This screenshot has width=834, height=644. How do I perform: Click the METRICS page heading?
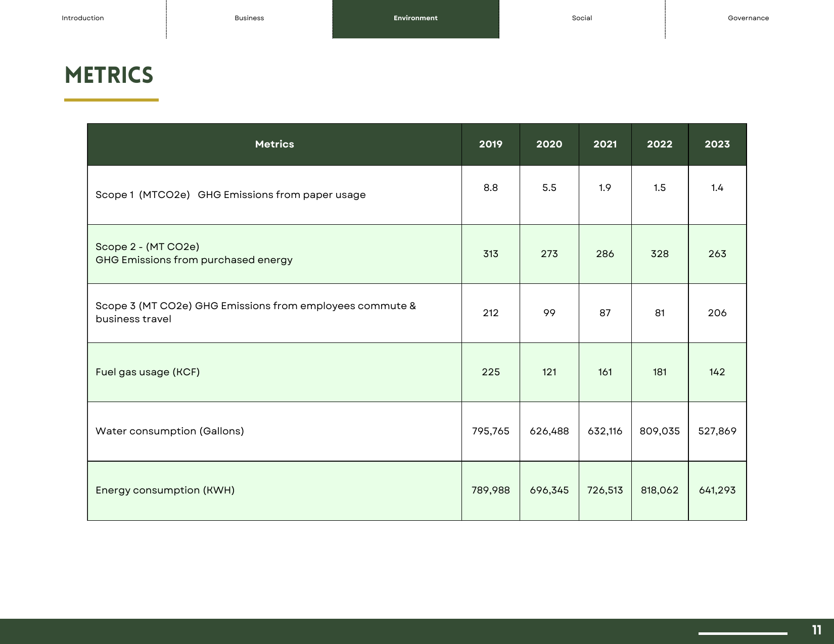(x=109, y=75)
